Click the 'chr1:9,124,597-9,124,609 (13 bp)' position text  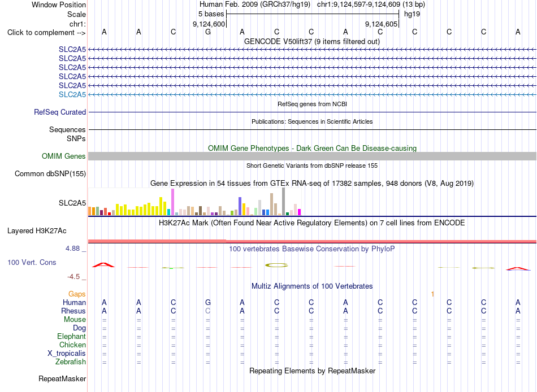pyautogui.click(x=371, y=5)
